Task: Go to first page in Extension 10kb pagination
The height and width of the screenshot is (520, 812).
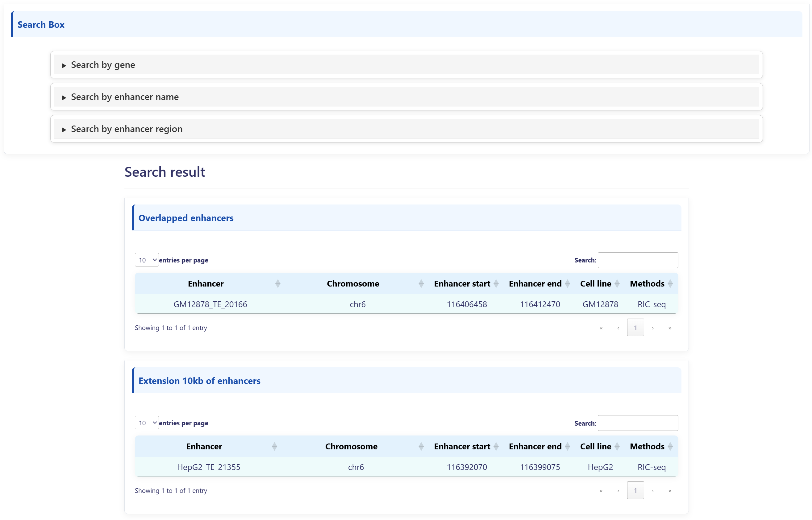Action: coord(601,491)
